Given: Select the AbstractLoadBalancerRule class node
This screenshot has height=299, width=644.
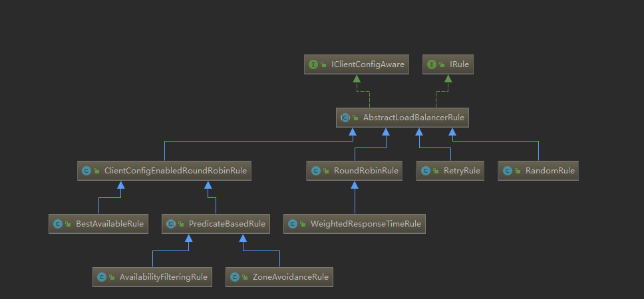Looking at the screenshot, I should (402, 118).
